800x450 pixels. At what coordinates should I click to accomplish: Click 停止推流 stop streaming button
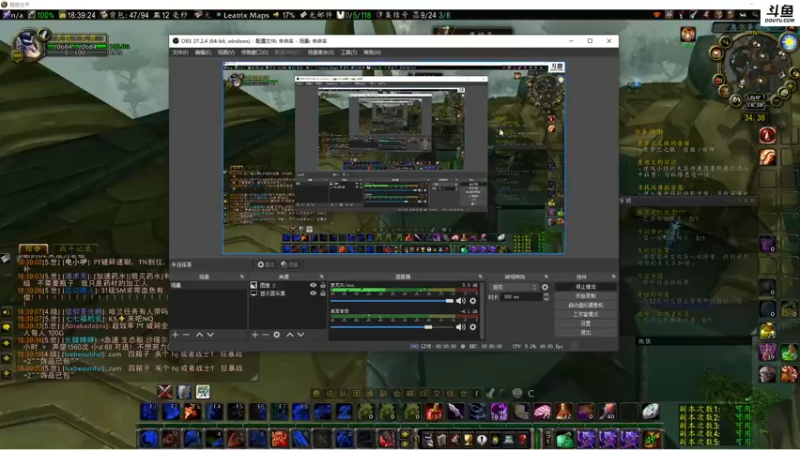pyautogui.click(x=585, y=287)
